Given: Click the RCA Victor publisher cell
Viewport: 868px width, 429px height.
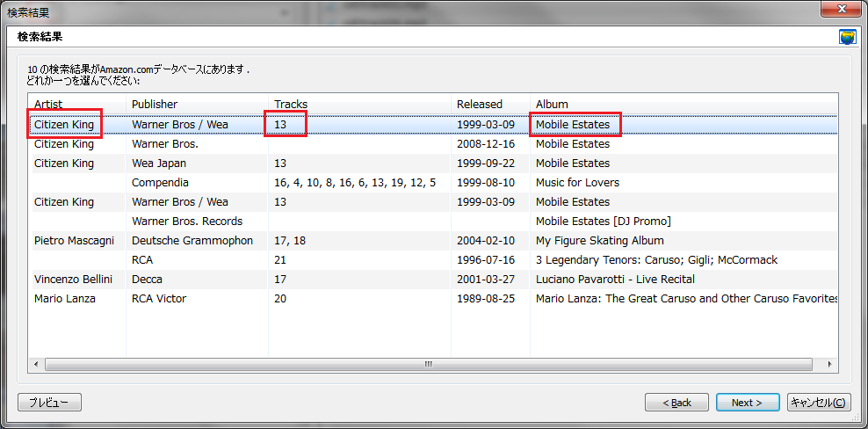Looking at the screenshot, I should (159, 299).
